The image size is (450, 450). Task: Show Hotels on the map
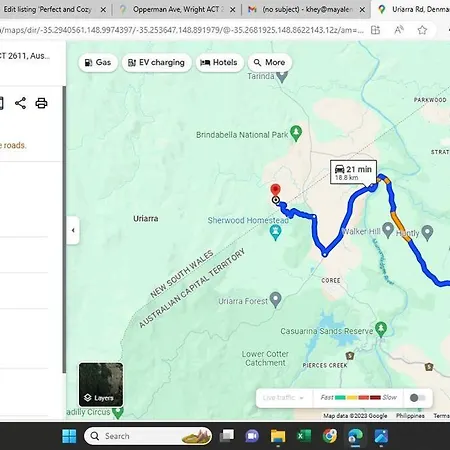[219, 62]
